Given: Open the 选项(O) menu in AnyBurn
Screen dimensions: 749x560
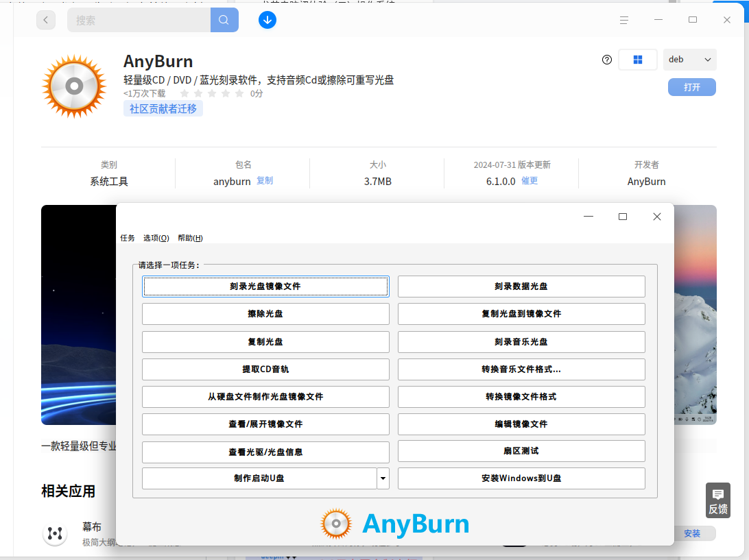Looking at the screenshot, I should point(156,238).
